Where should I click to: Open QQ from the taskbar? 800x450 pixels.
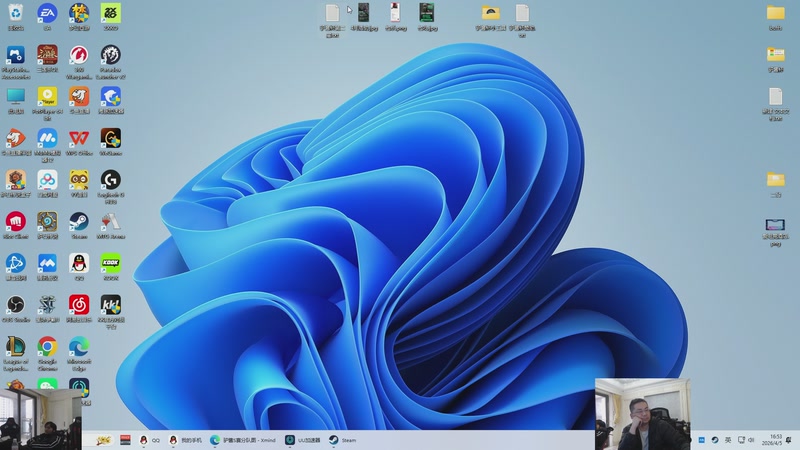tap(149, 440)
